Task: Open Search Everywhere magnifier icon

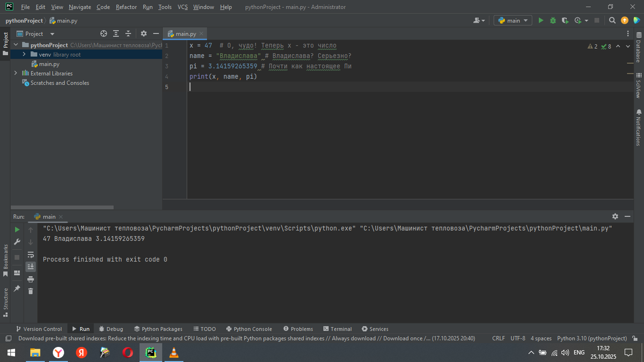Action: 612,20
